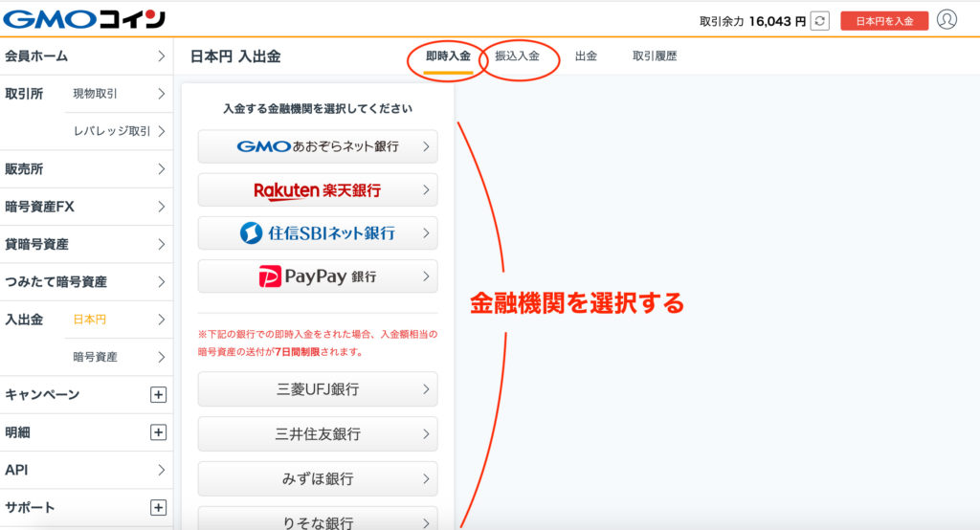Click the chevron on 販売所 row
The width and height of the screenshot is (980, 530).
161,169
